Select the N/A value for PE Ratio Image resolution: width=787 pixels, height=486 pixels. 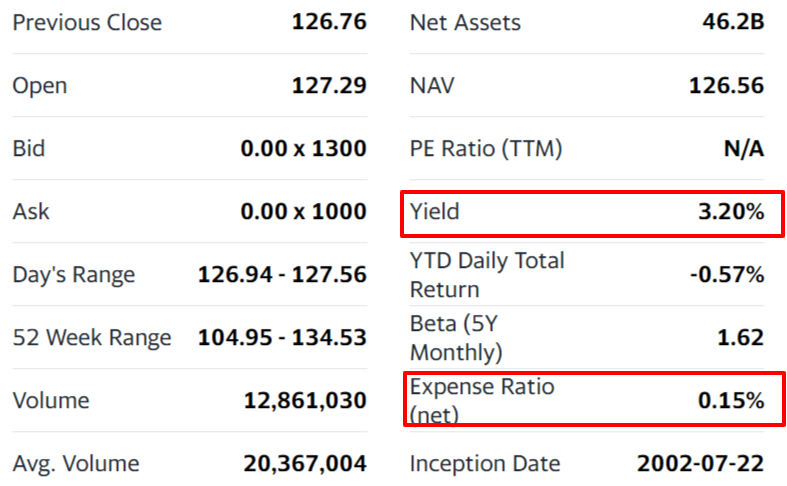click(744, 149)
